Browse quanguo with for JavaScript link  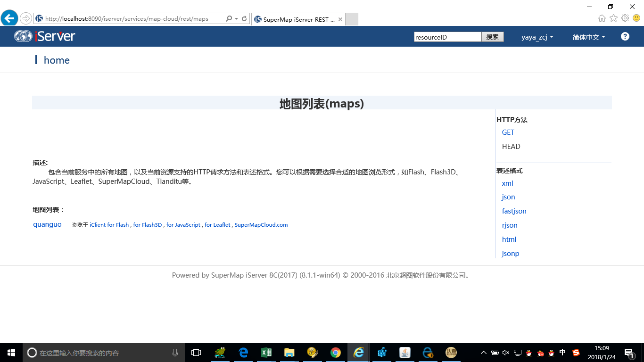(x=183, y=225)
